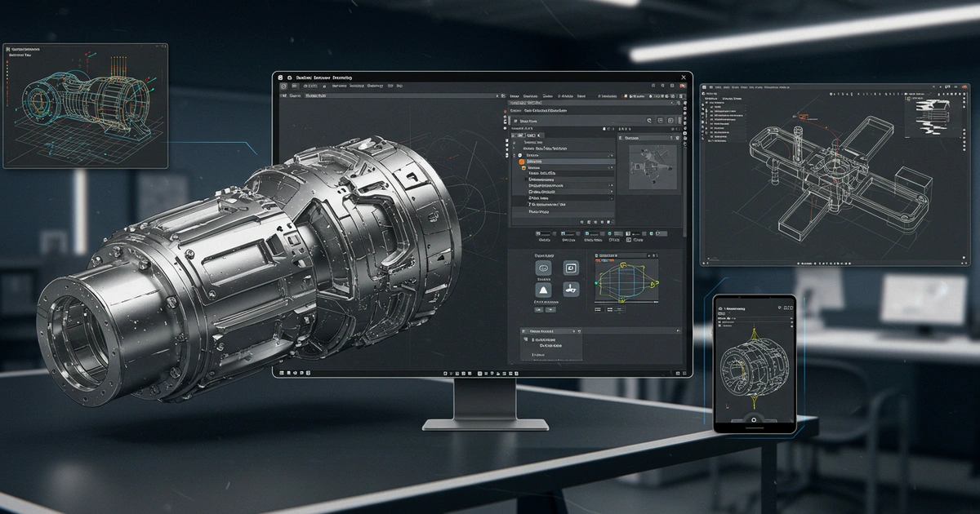The width and height of the screenshot is (980, 514).
Task: Expand the first tree row with circle icon
Action: tap(519, 155)
